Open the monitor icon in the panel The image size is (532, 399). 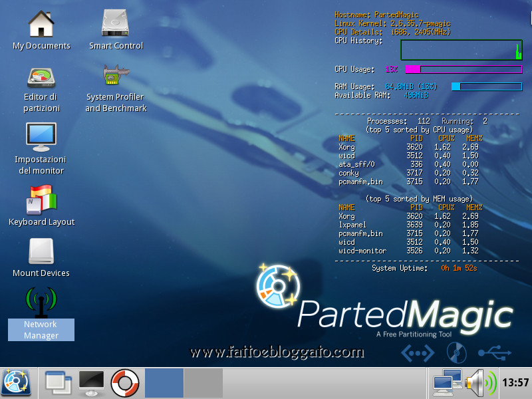[91, 383]
